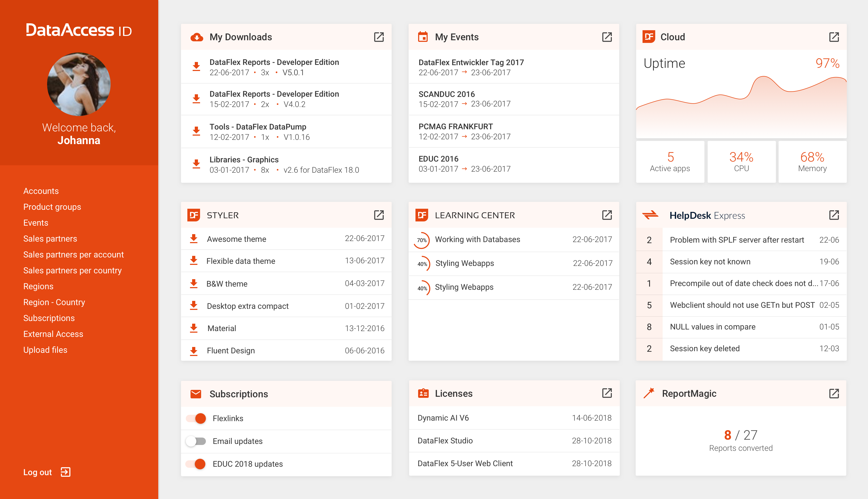Viewport: 868px width, 499px height.
Task: Click the My Events calendar icon
Action: click(x=423, y=37)
